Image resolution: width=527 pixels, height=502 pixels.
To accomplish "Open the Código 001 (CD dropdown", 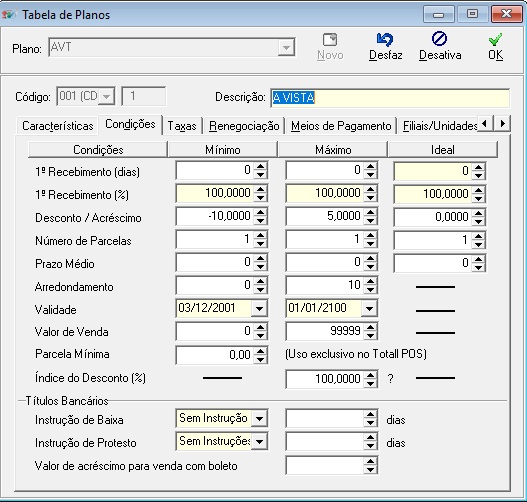I will click(107, 97).
